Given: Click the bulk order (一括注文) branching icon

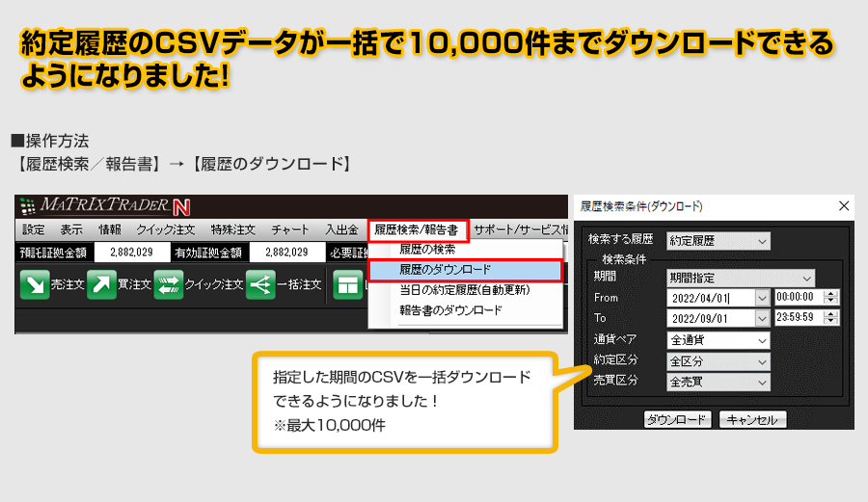Looking at the screenshot, I should (x=260, y=285).
